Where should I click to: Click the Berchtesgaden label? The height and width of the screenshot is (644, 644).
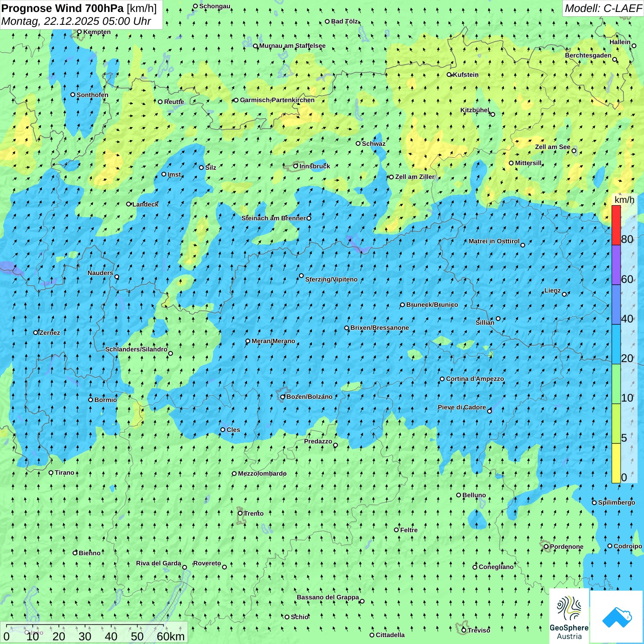588,55
